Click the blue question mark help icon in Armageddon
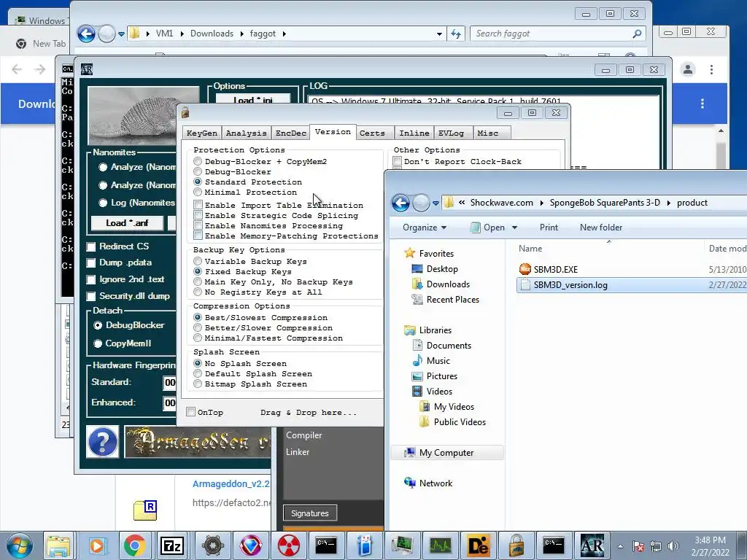 tap(102, 441)
